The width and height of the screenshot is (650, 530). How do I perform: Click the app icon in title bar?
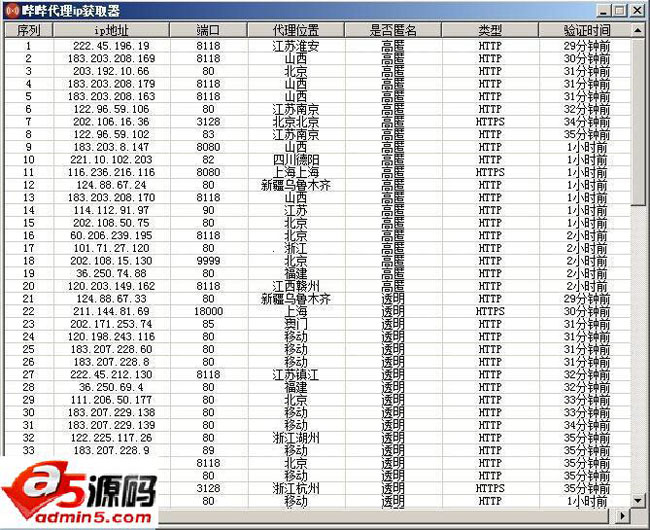[13, 10]
